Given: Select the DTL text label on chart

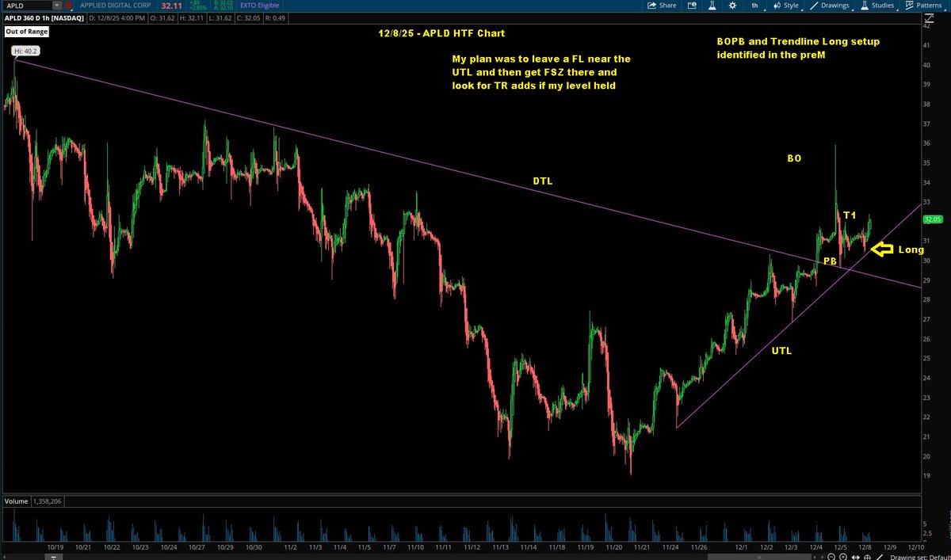Looking at the screenshot, I should [542, 181].
